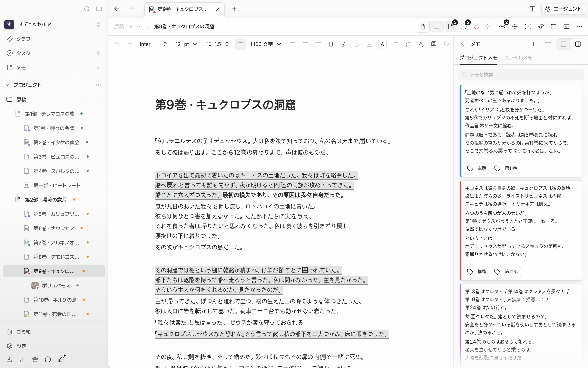Undo last edit
The height and width of the screenshot is (368, 588).
tap(117, 44)
